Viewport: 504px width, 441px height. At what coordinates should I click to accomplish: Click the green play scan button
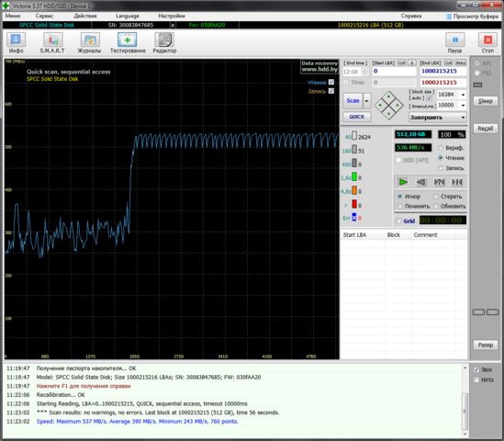point(403,182)
